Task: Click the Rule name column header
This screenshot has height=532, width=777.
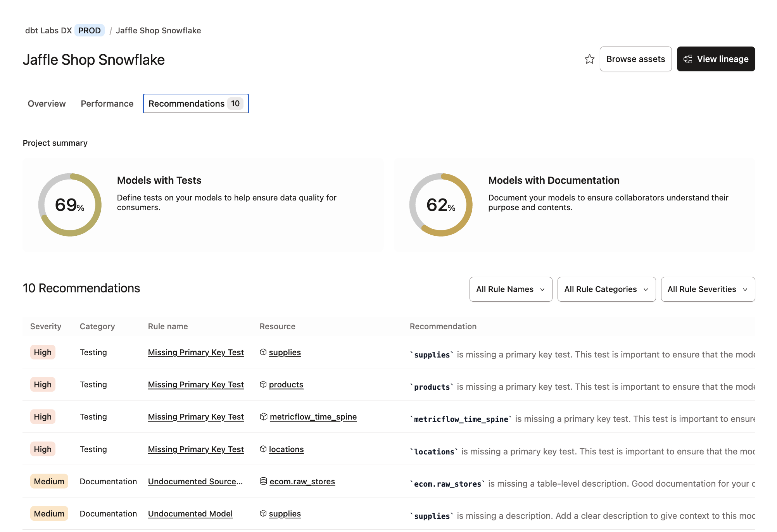Action: (x=168, y=326)
